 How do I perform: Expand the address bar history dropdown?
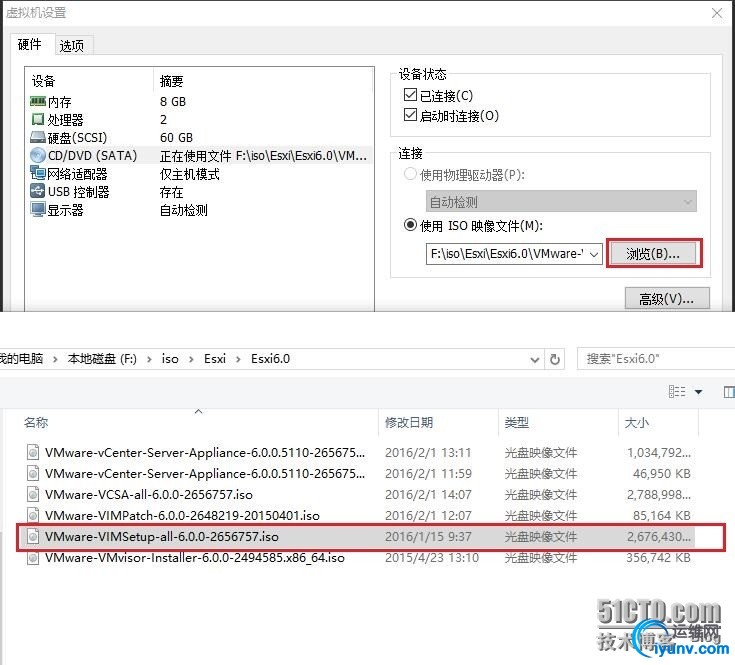coord(534,359)
